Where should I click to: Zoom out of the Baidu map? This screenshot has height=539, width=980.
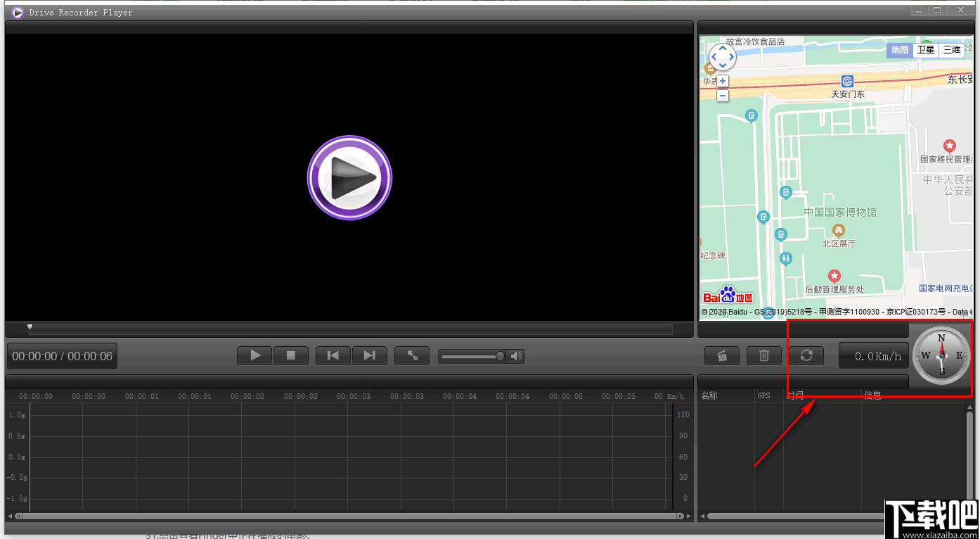722,95
